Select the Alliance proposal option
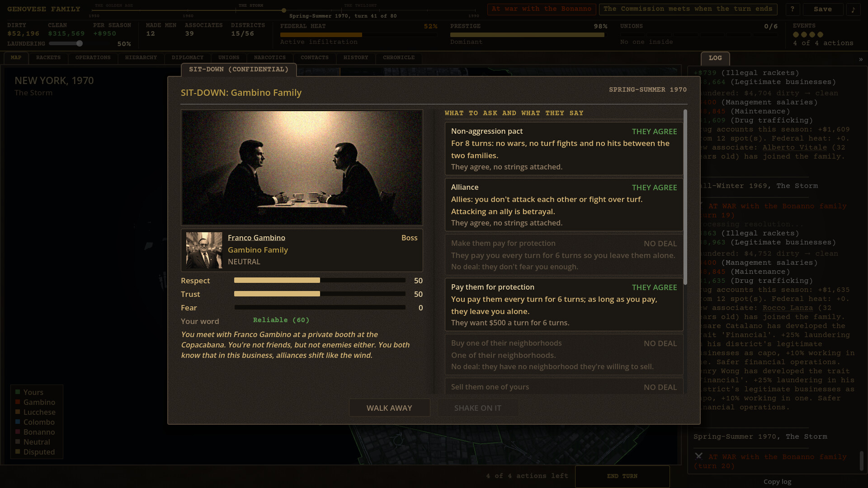The width and height of the screenshot is (868, 488). click(x=564, y=205)
